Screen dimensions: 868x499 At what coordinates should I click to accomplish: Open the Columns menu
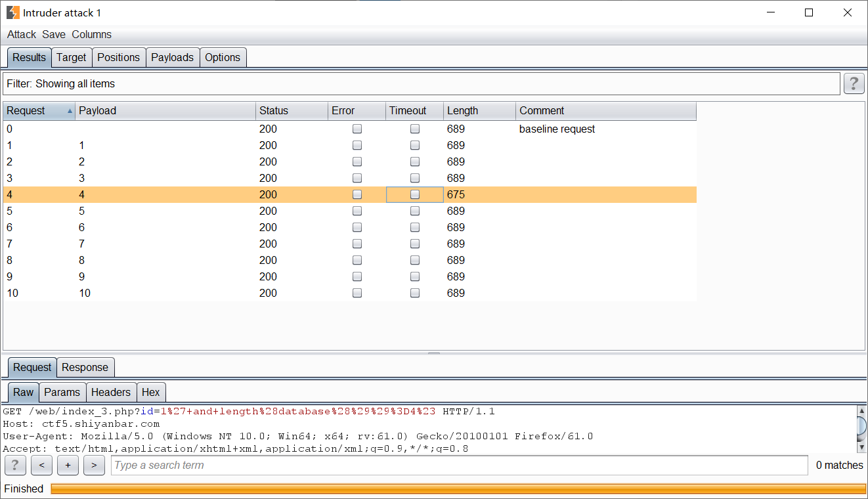92,35
